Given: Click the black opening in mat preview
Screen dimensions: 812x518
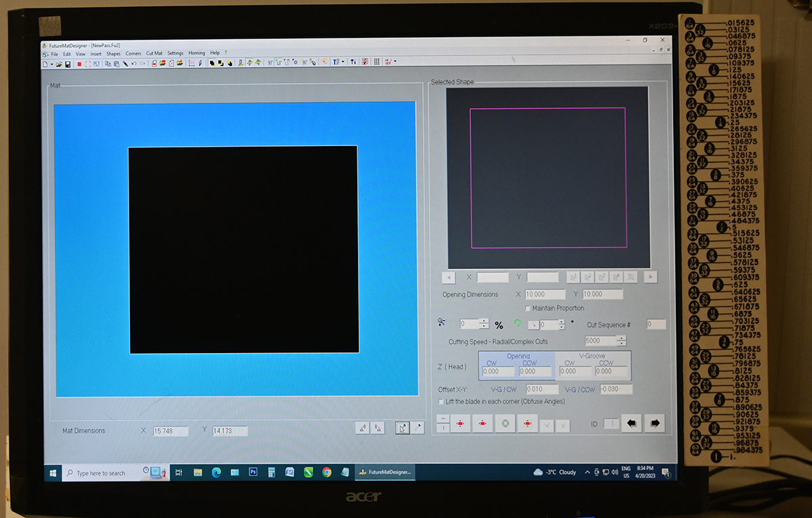Looking at the screenshot, I should click(x=244, y=250).
